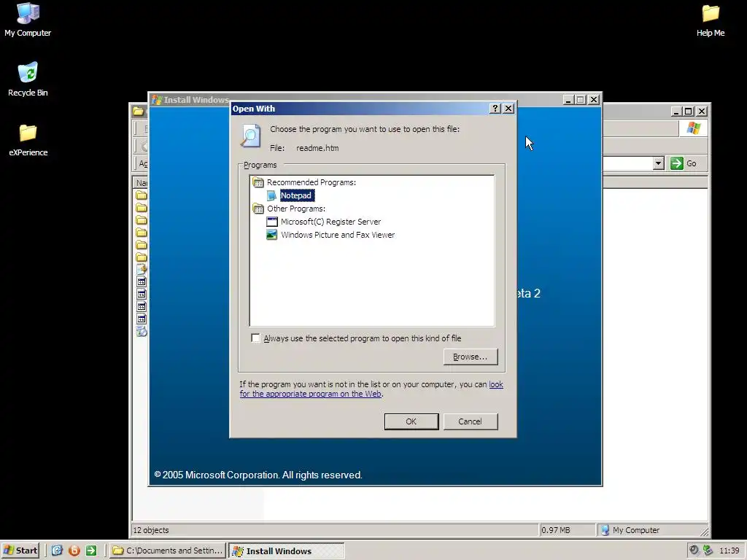Select the last file icon in Explorer list

[142, 332]
